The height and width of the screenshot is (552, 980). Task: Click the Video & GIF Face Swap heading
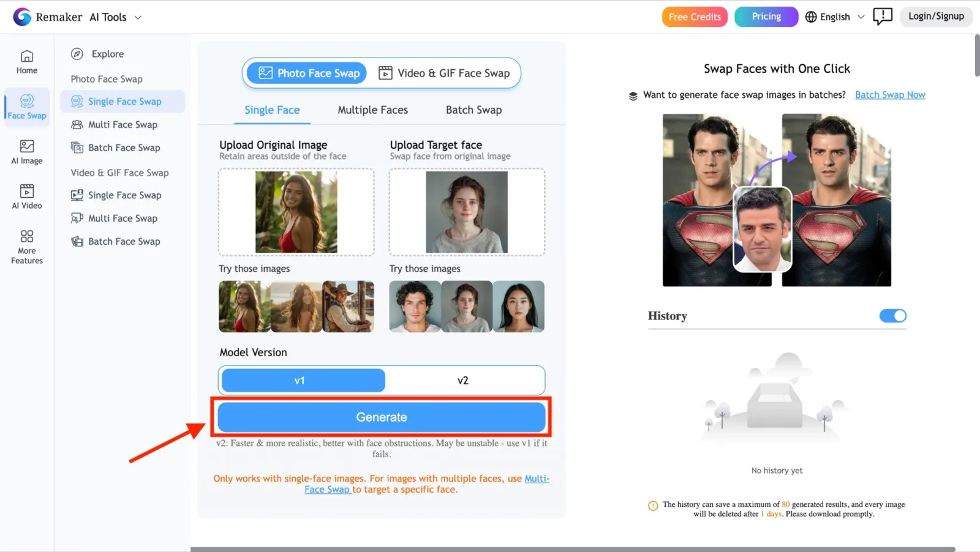point(119,173)
